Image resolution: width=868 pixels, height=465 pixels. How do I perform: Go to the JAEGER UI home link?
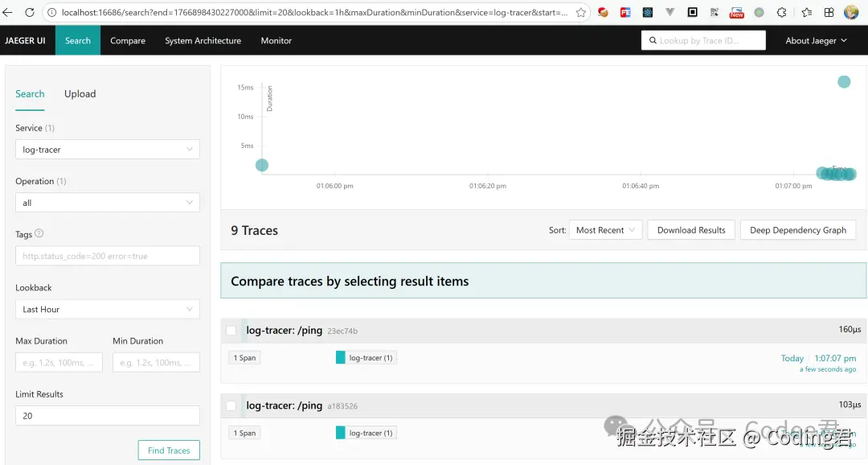25,40
